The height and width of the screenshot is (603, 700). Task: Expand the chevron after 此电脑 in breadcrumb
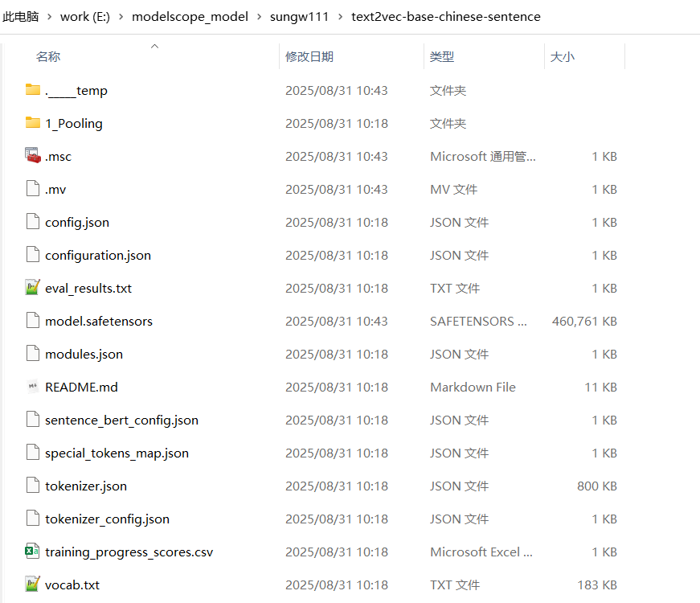(50, 17)
